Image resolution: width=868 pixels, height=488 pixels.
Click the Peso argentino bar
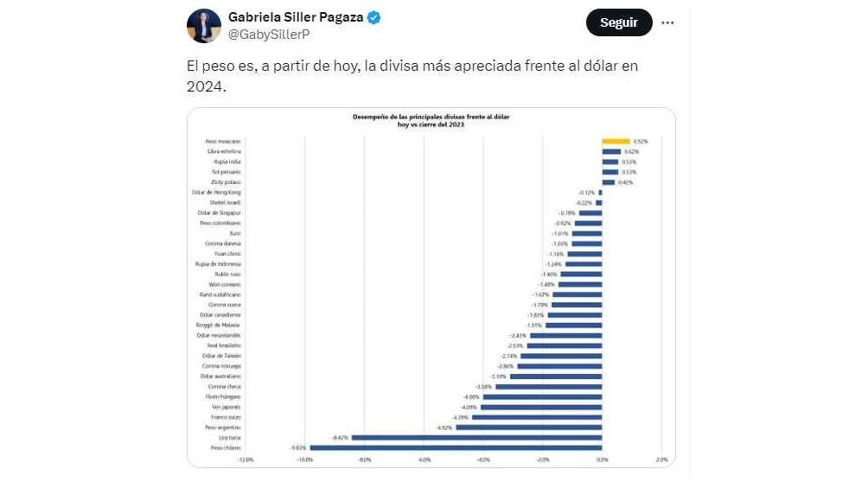(x=528, y=427)
